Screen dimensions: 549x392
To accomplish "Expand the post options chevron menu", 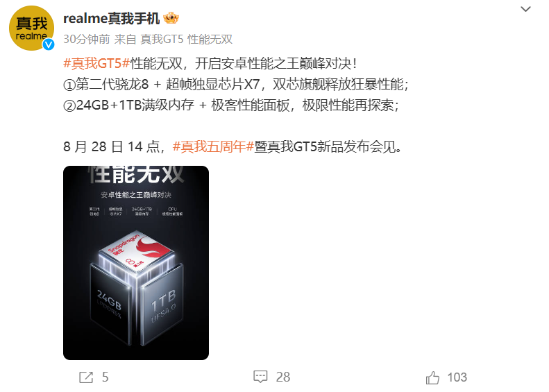I will pyautogui.click(x=525, y=9).
